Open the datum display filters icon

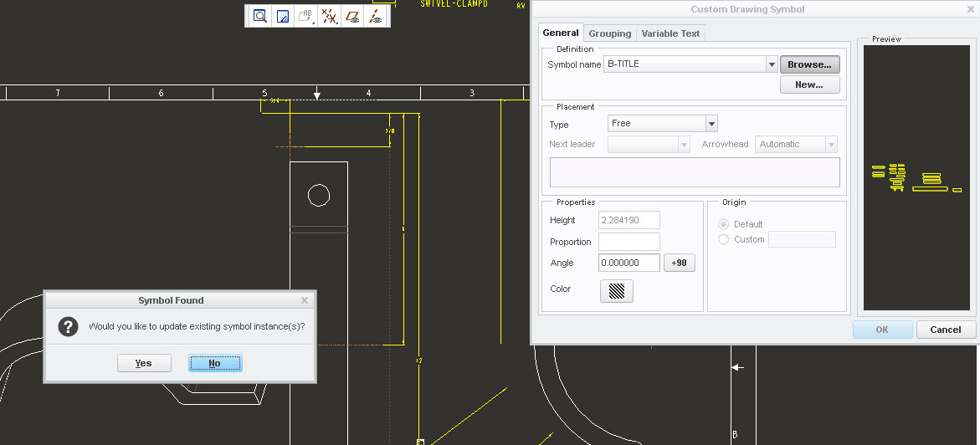(329, 16)
